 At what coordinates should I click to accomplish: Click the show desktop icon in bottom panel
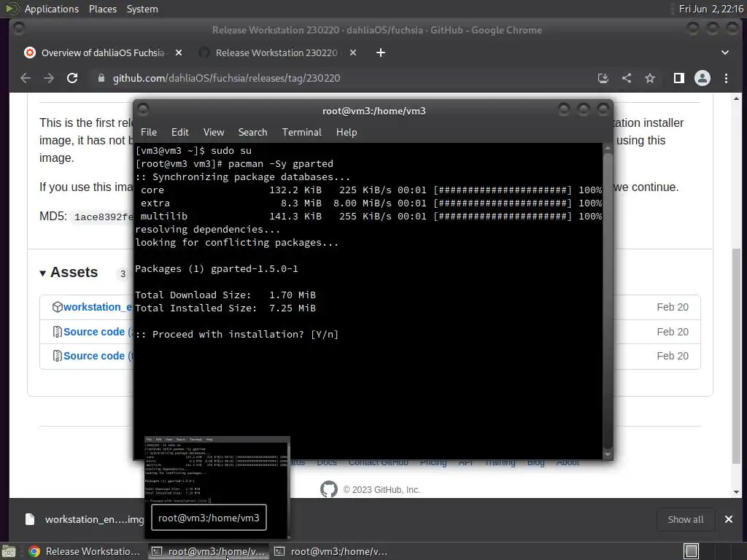(x=9, y=551)
